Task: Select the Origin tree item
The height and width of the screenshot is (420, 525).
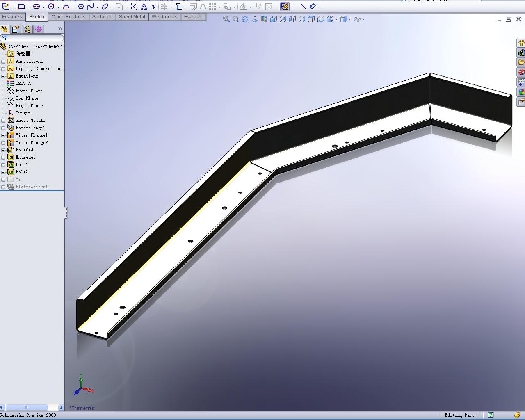Action: 19,113
